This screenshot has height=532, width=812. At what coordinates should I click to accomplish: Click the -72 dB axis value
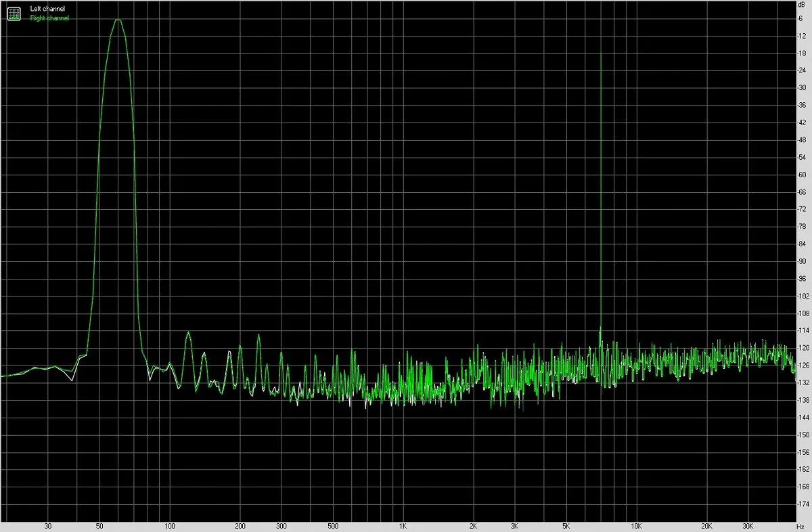click(803, 209)
